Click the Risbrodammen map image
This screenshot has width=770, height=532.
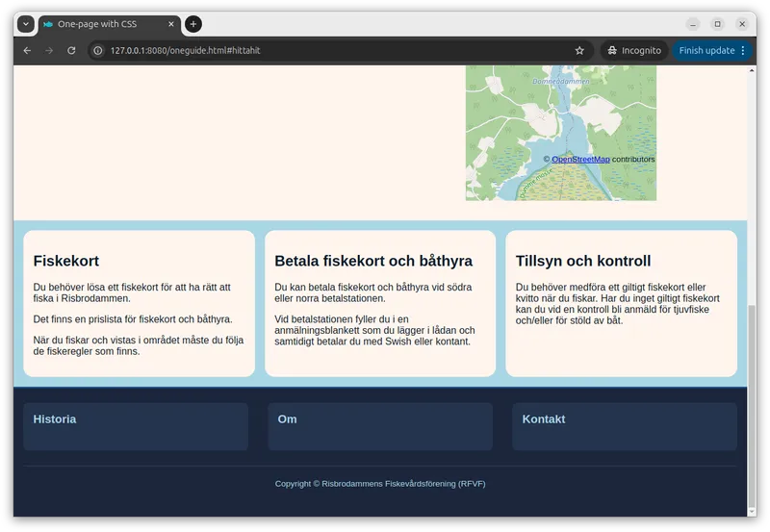coord(560,115)
